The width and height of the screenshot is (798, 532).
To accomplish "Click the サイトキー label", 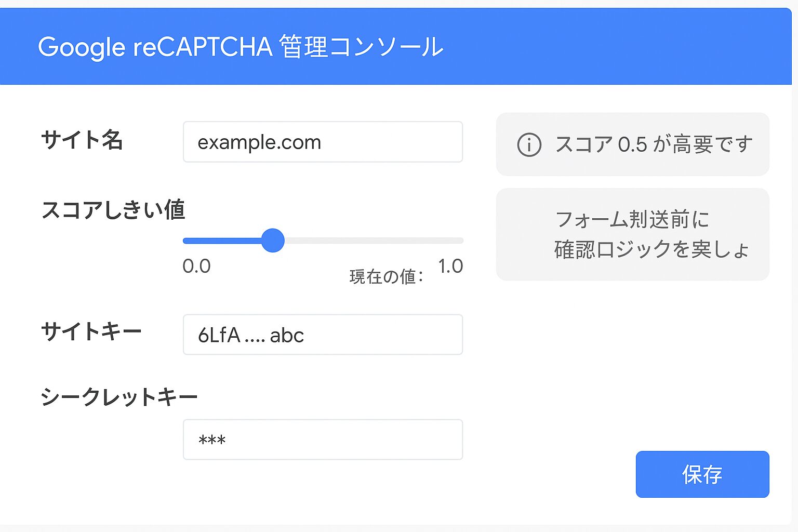I will coord(91,331).
